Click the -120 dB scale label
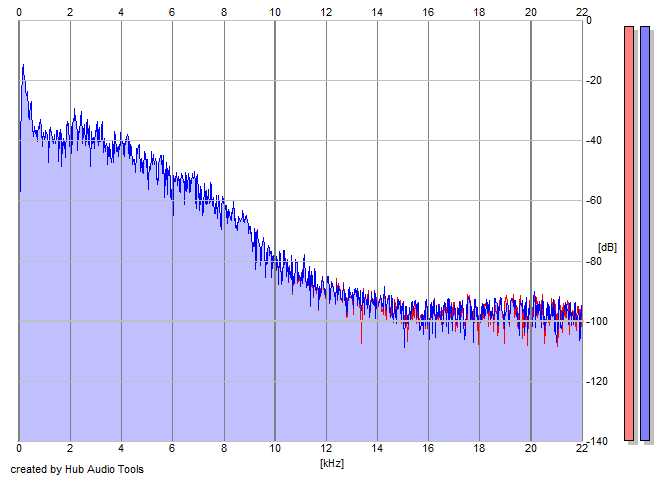 pos(596,381)
